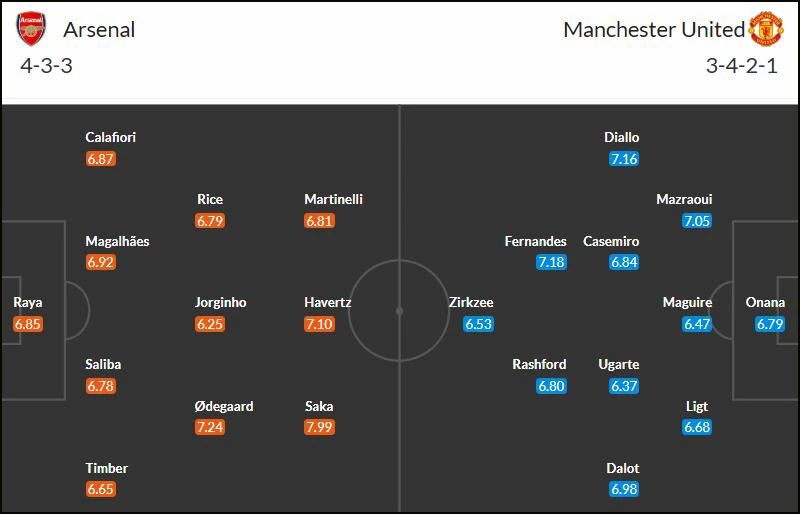Click on player Calafiori

click(111, 137)
